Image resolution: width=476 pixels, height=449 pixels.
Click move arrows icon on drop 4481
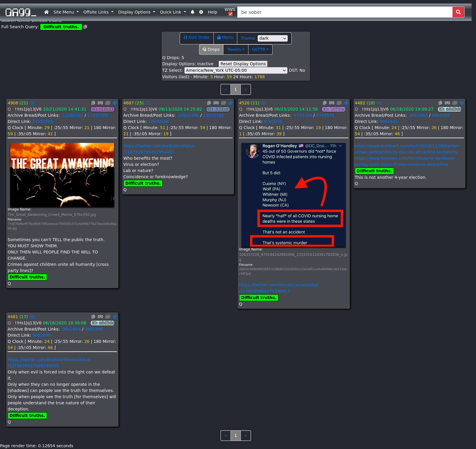pyautogui.click(x=115, y=317)
